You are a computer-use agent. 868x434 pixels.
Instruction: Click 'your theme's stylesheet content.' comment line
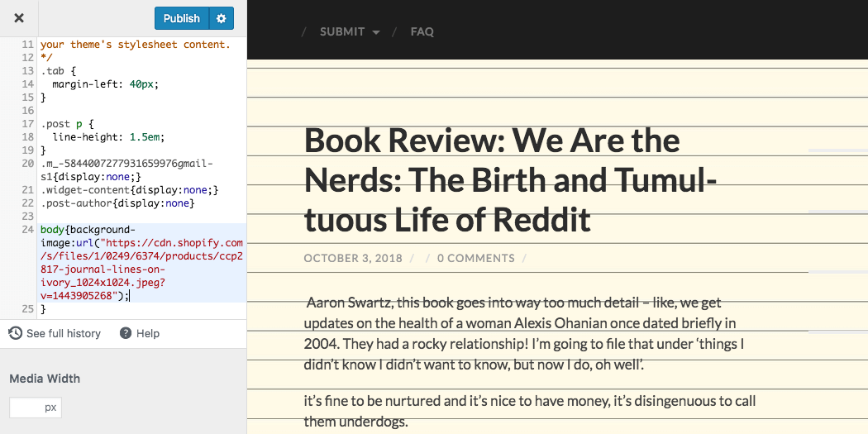tap(135, 45)
